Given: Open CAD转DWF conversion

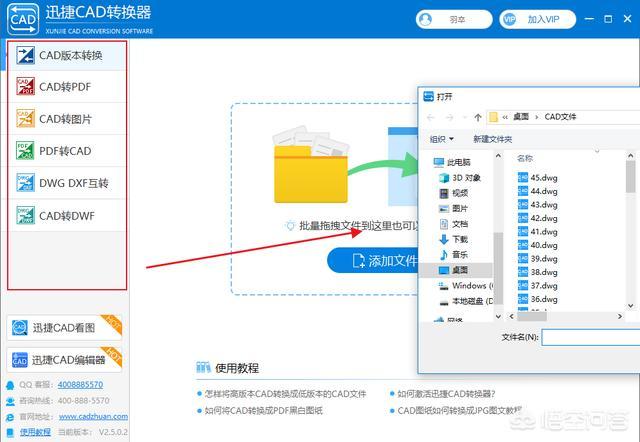Looking at the screenshot, I should (x=67, y=215).
